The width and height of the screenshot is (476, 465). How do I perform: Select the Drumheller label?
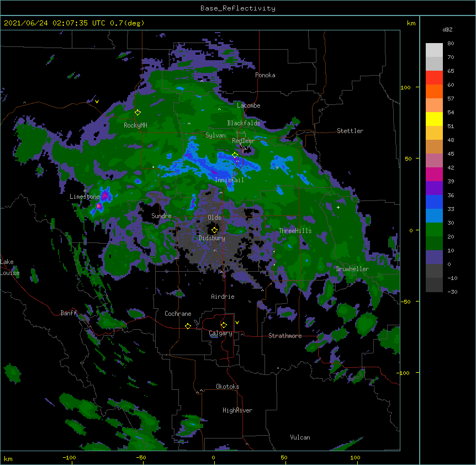pos(352,269)
